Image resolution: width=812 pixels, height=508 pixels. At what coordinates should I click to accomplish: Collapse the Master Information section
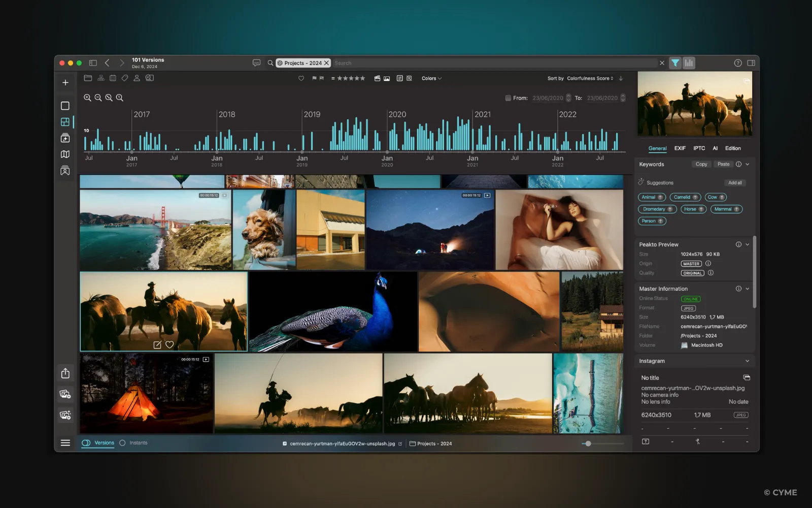pos(747,289)
